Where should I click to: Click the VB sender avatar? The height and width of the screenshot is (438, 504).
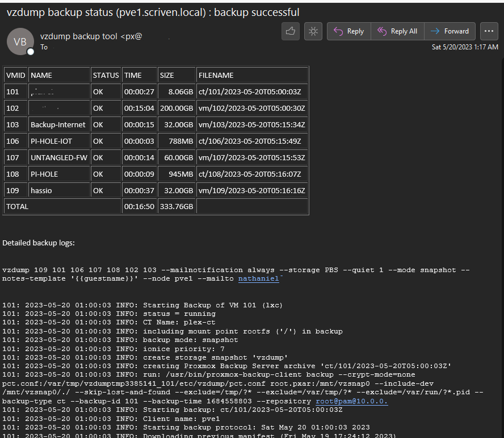[20, 41]
